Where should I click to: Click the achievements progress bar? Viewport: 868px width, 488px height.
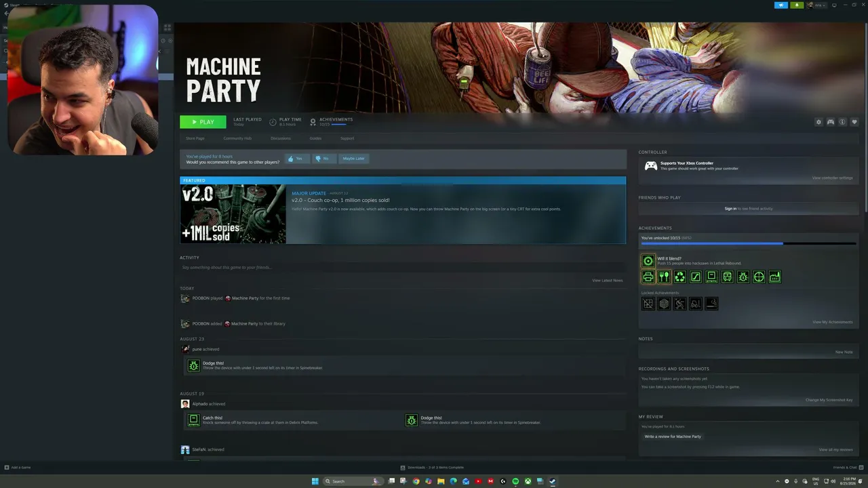(x=748, y=243)
